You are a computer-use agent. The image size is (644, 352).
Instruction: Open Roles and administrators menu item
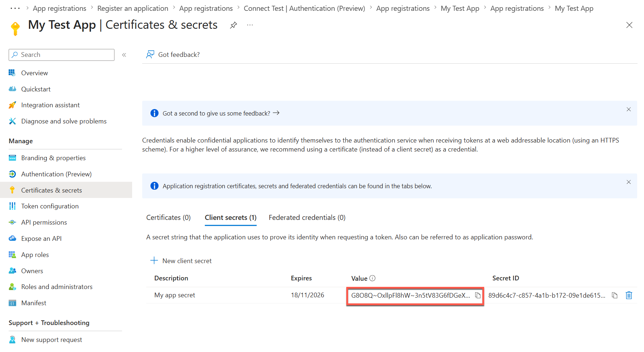(57, 287)
